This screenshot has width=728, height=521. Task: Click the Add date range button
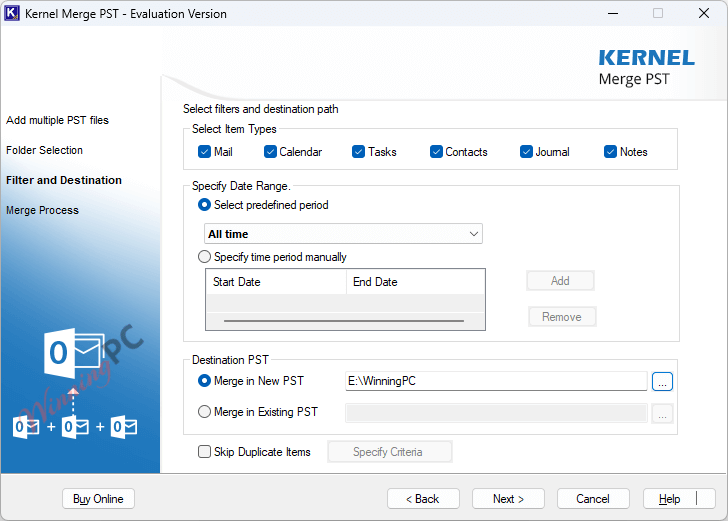click(x=560, y=281)
